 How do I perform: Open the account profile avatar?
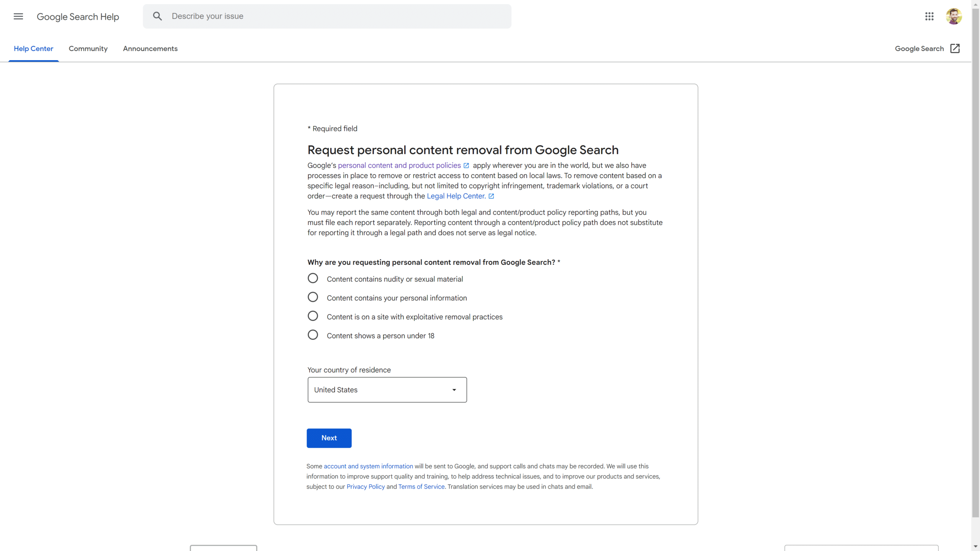tap(954, 16)
